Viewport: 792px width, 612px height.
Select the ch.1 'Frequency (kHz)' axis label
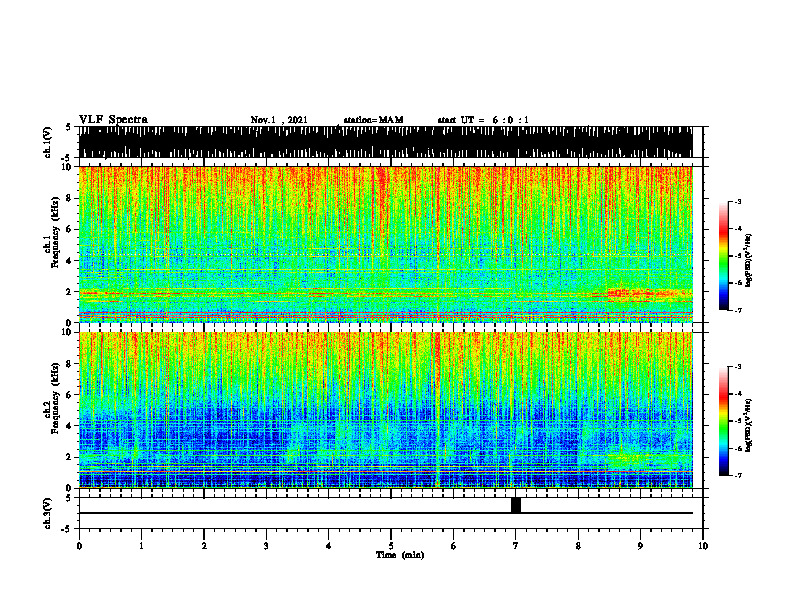pos(55,232)
